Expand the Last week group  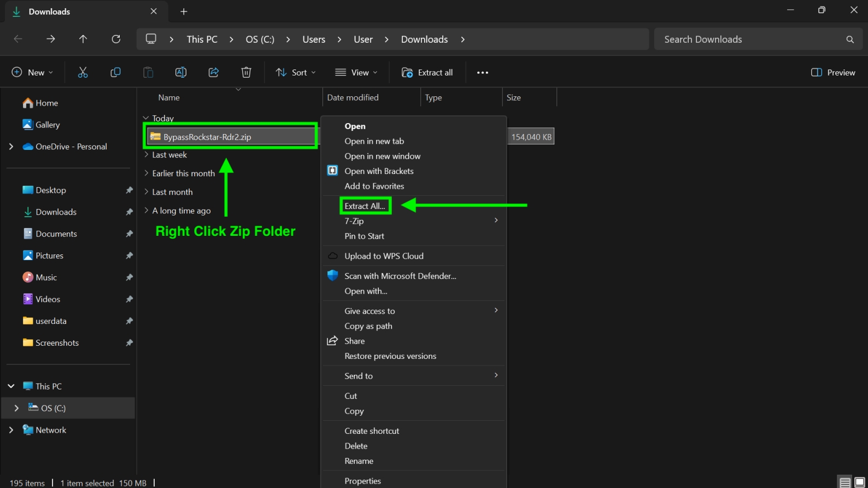[146, 155]
